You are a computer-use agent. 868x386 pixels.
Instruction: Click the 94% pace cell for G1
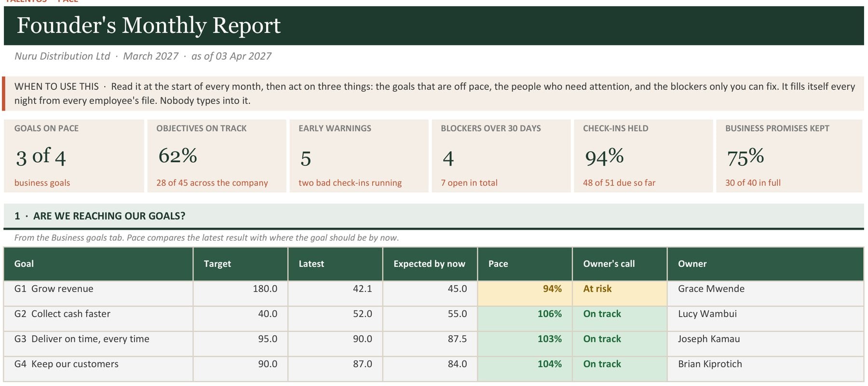tap(525, 293)
